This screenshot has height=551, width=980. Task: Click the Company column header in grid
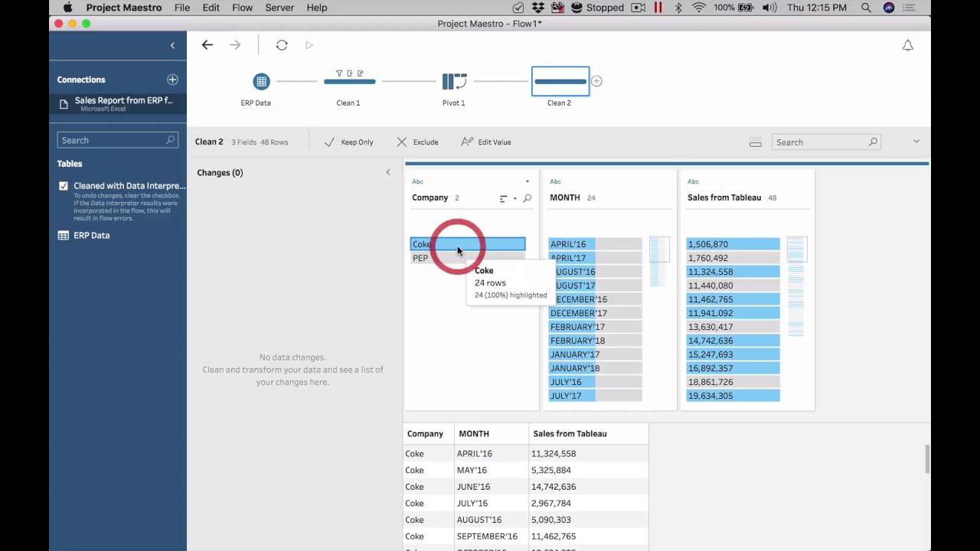click(x=425, y=434)
